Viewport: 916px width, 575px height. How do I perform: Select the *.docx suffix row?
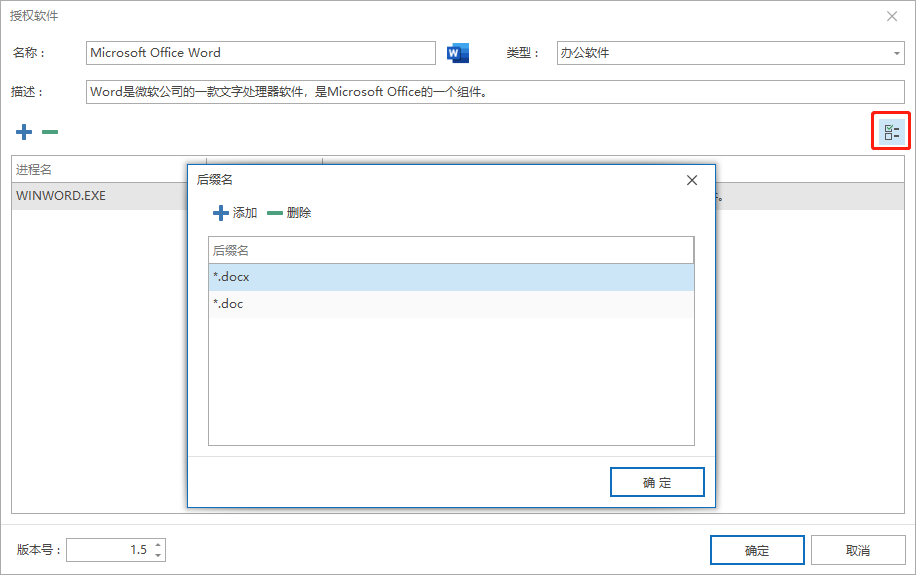(451, 277)
